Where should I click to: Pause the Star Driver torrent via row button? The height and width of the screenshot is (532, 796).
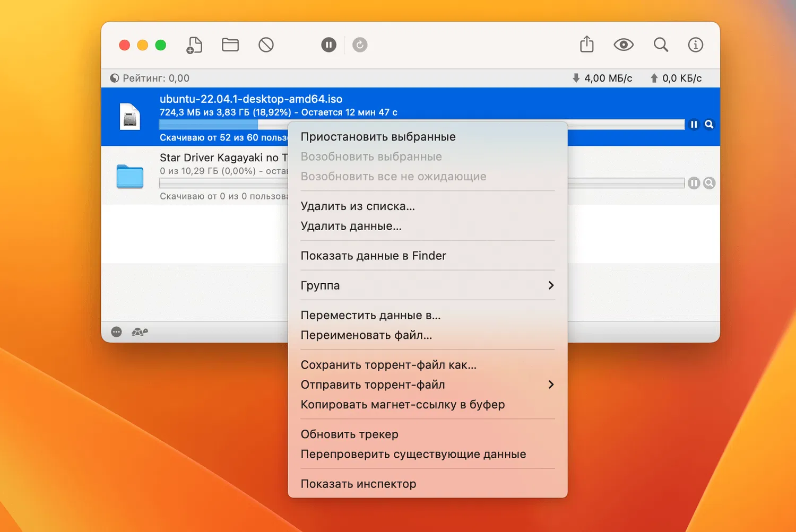click(694, 183)
